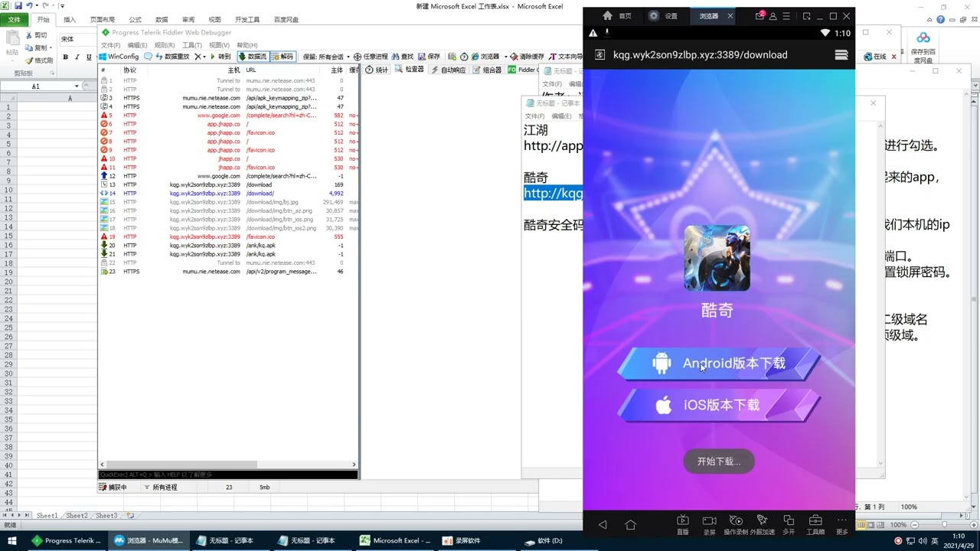
Task: Switch to Sheet2 tab in Excel
Action: (76, 516)
